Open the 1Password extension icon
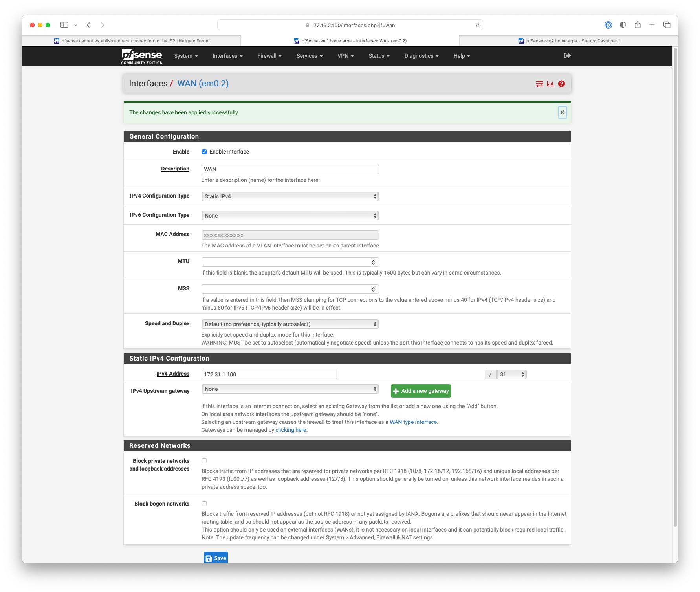This screenshot has height=592, width=700. point(608,25)
